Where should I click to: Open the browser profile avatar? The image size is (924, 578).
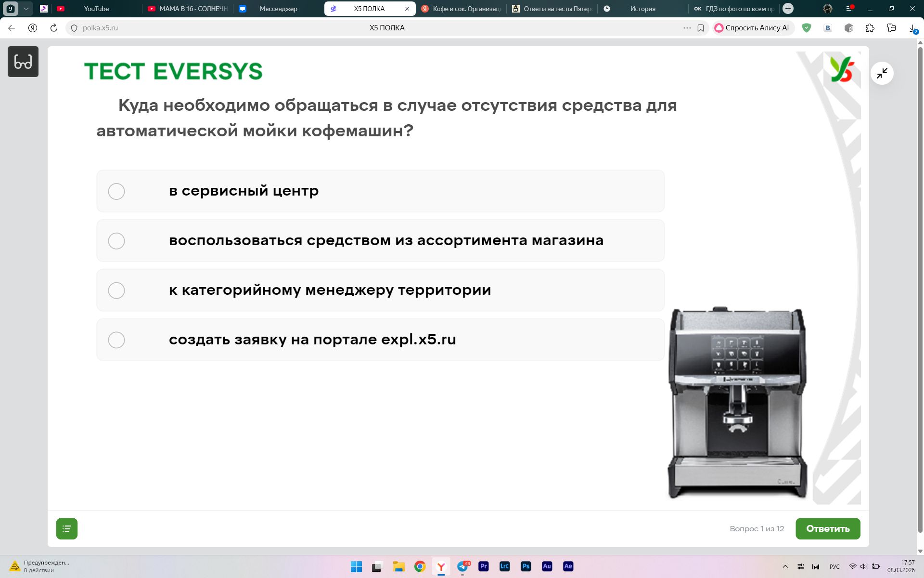pyautogui.click(x=828, y=9)
